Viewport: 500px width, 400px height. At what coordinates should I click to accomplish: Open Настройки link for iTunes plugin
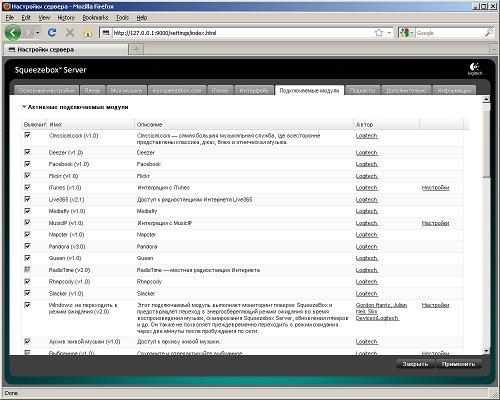click(x=435, y=188)
